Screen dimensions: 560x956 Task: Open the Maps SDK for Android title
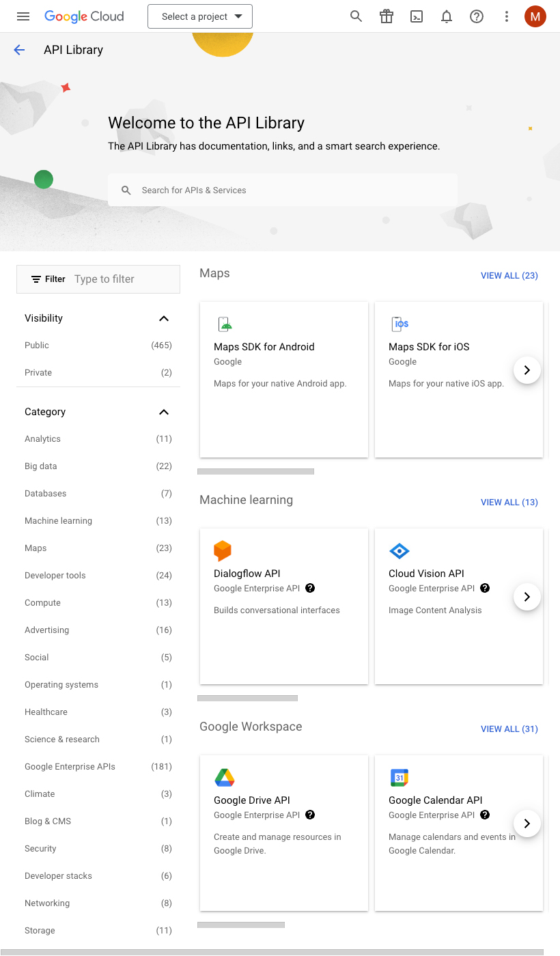(x=264, y=347)
